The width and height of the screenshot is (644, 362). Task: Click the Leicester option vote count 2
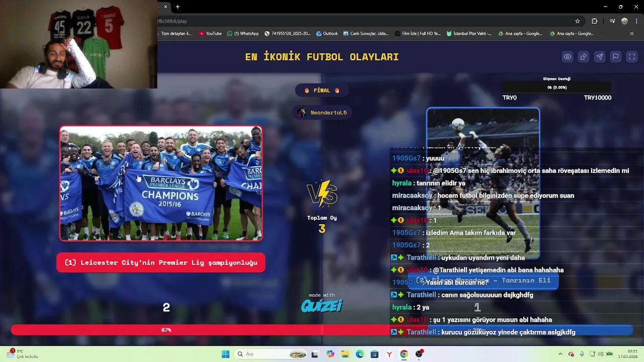pyautogui.click(x=166, y=307)
